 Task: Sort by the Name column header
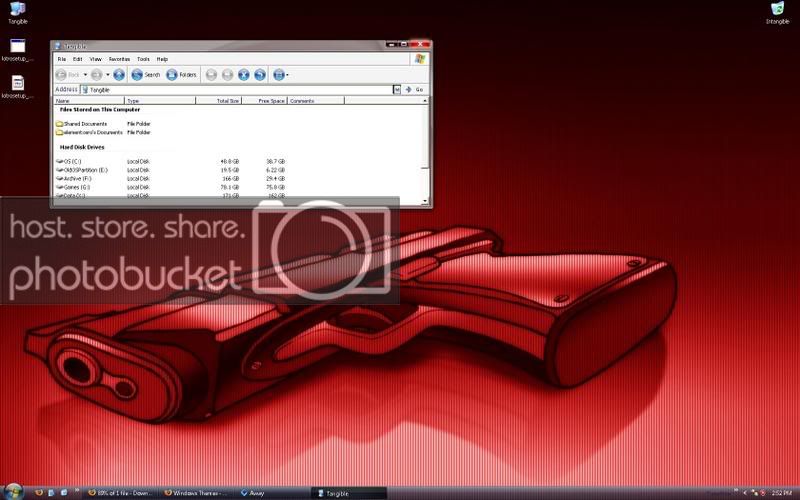(x=89, y=101)
